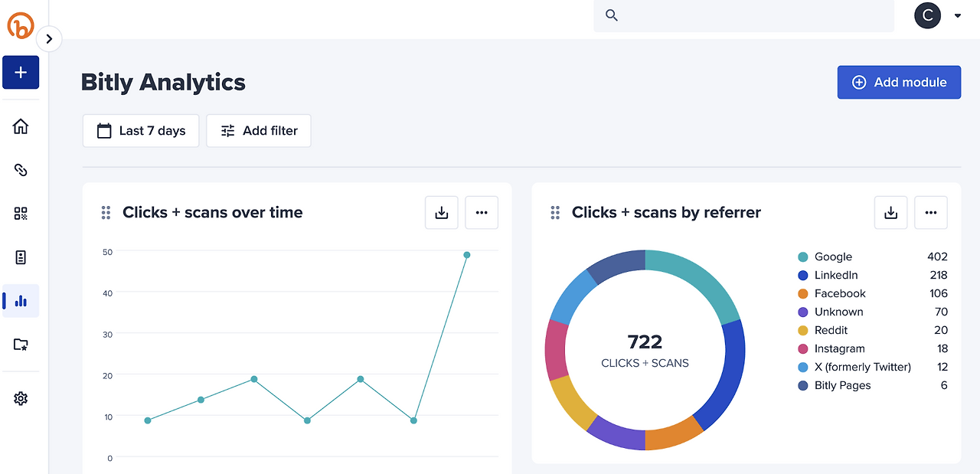
Task: Open the Campaigns folder star icon
Action: tap(21, 345)
